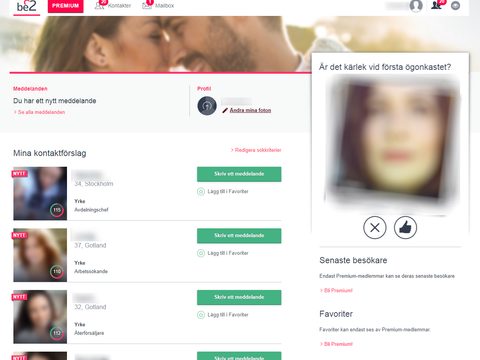Add the 37, Gotland contact to Favoriter
Viewport: 480px width, 360px height.
[x=223, y=253]
